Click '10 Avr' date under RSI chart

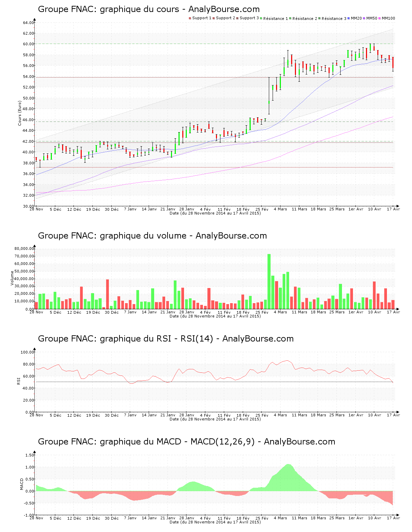(375, 415)
